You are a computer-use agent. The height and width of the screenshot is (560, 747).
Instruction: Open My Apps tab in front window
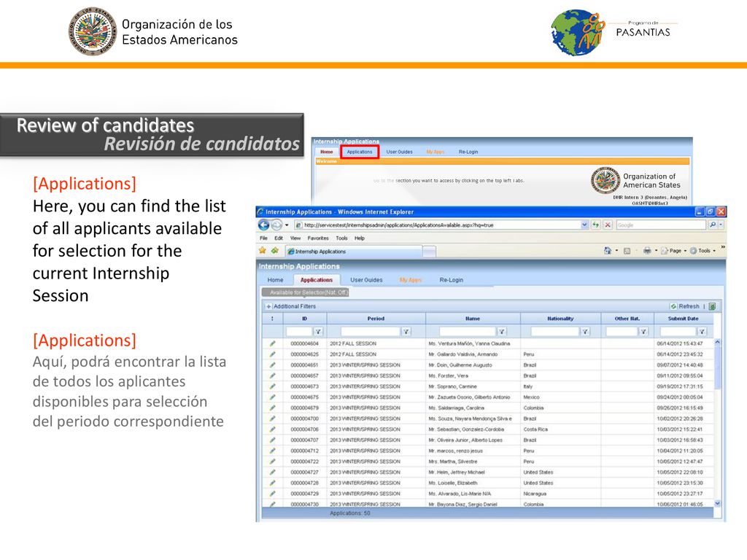point(411,280)
